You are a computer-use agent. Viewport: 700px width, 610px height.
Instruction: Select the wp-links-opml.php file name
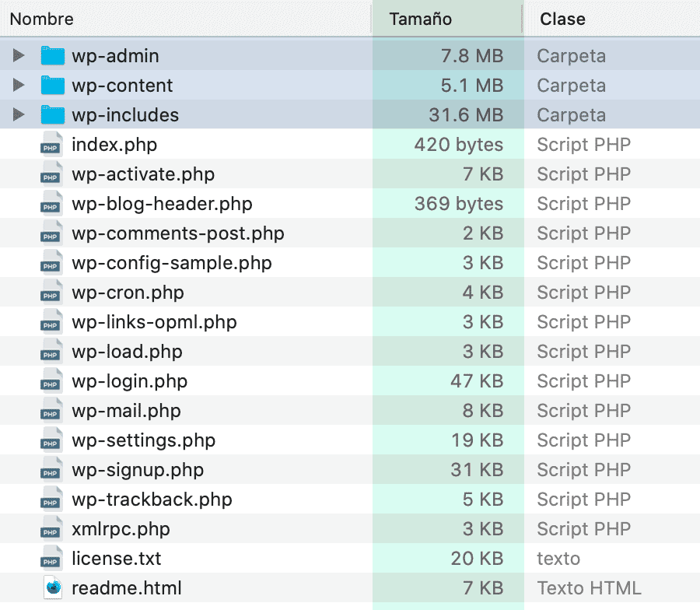click(x=154, y=322)
